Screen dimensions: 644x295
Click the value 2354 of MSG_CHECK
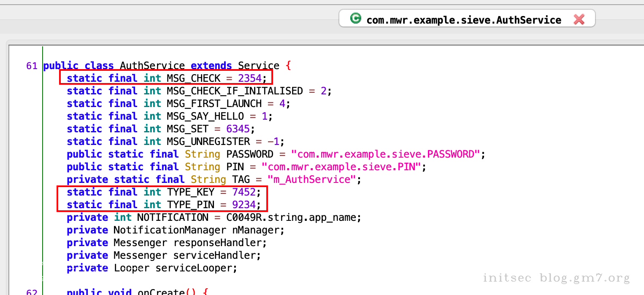point(250,78)
